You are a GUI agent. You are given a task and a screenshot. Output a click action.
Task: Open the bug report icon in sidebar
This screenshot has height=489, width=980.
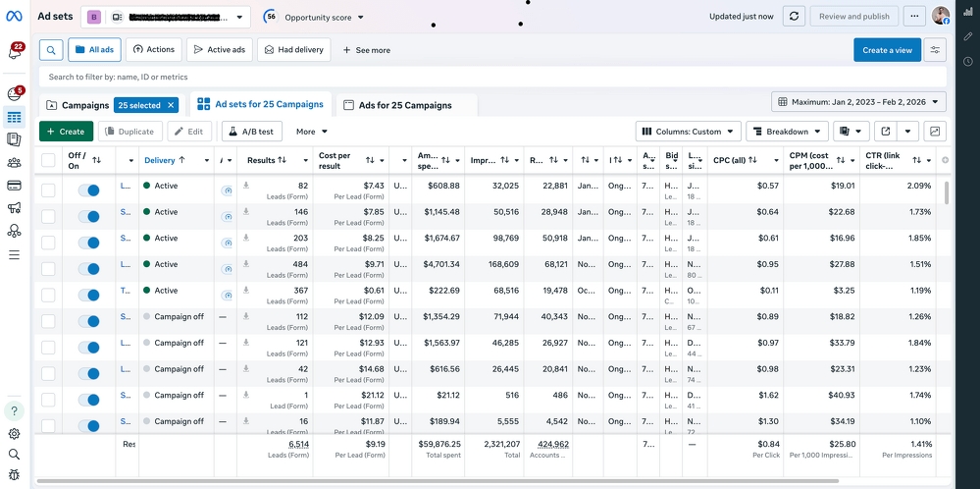coord(14,474)
